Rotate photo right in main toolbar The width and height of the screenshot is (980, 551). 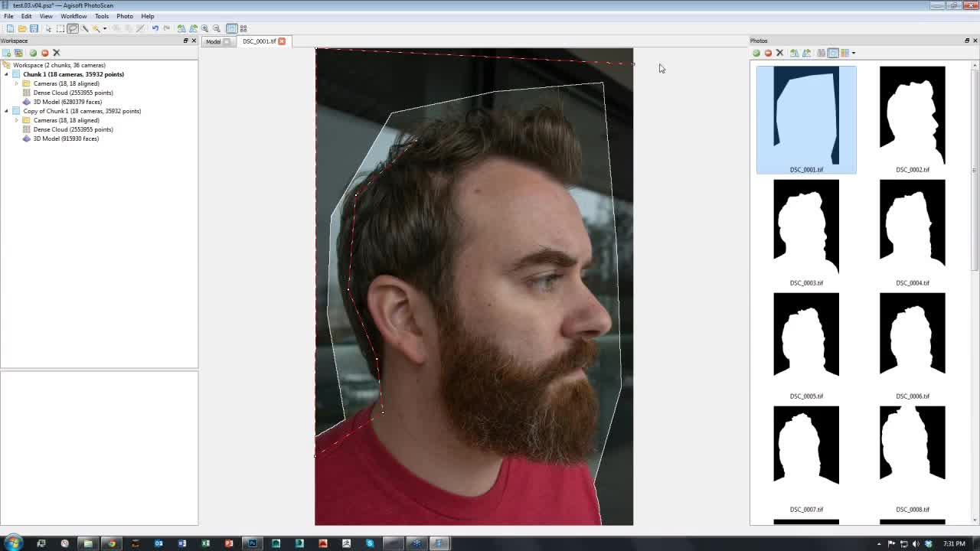coord(193,28)
